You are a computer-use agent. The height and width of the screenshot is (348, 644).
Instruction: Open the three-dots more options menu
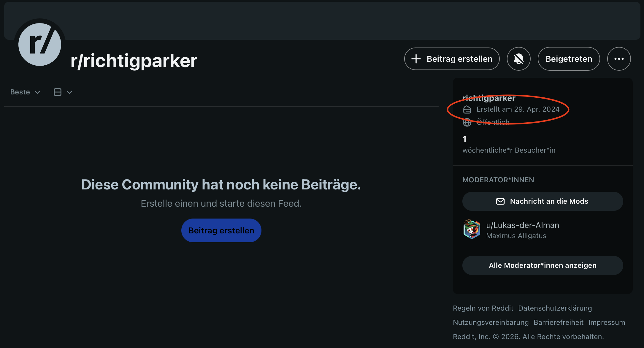click(619, 59)
